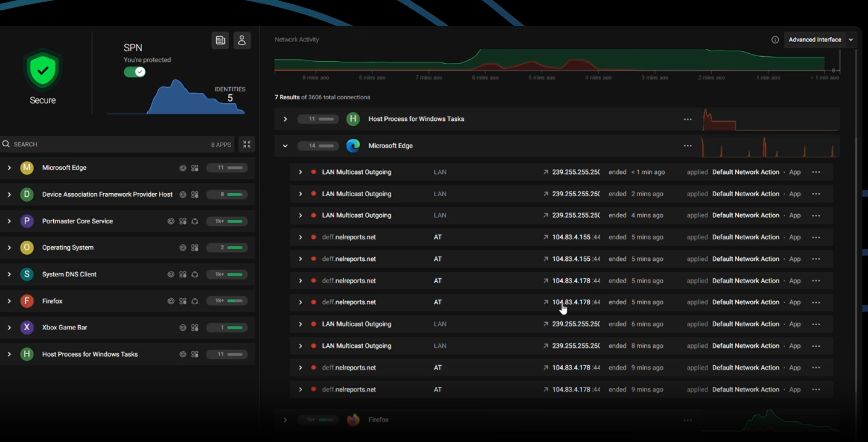Click Firefox sidebar 1k+ connections badge
Screen dimensions: 868x442
pos(227,301)
